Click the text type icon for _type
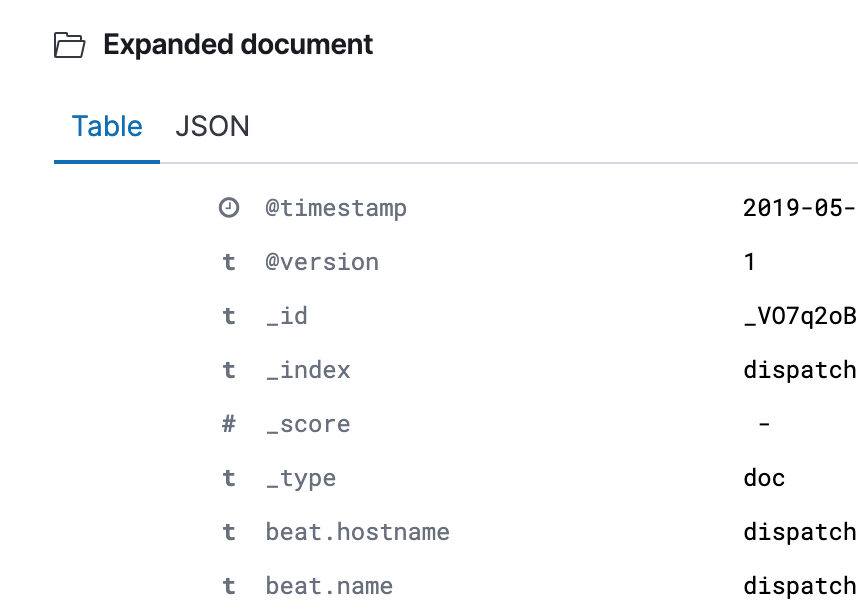 [x=229, y=478]
